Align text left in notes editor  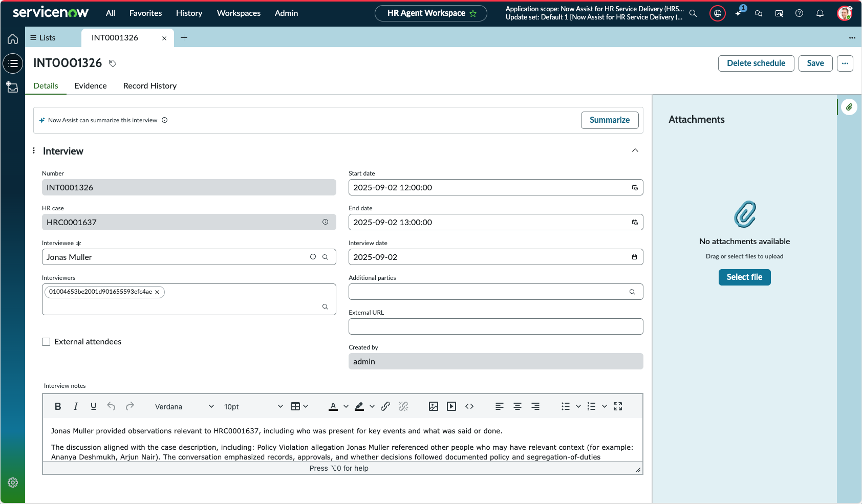500,406
